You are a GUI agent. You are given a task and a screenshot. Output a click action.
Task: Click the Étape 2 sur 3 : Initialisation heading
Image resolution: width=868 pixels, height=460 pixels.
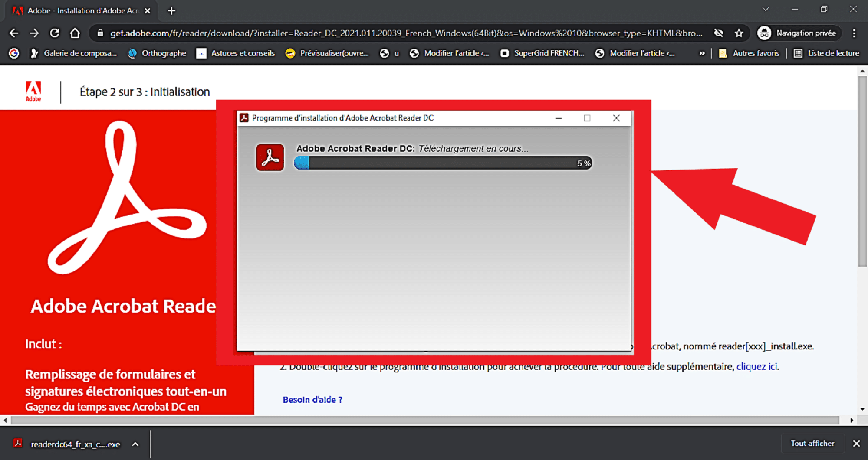click(x=145, y=92)
